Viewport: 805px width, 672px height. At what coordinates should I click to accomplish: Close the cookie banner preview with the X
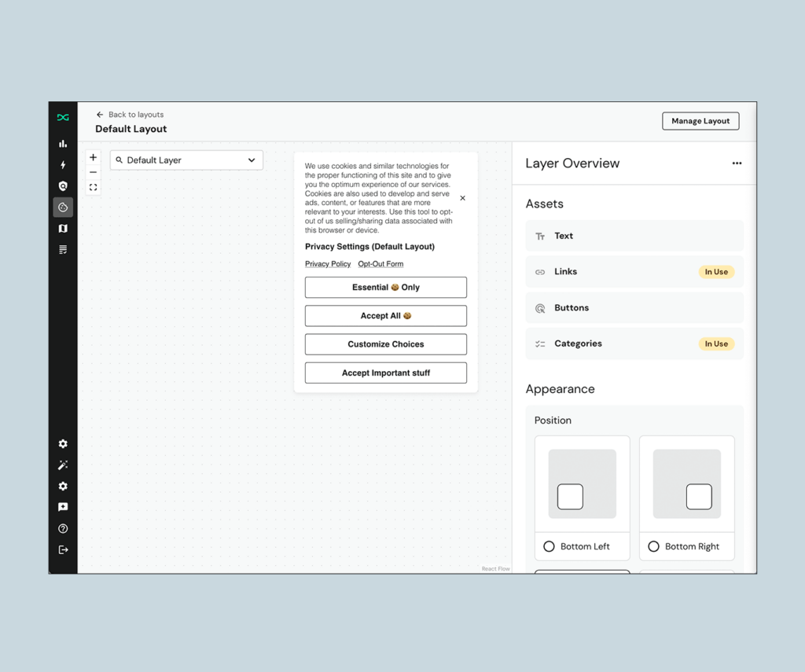[462, 198]
